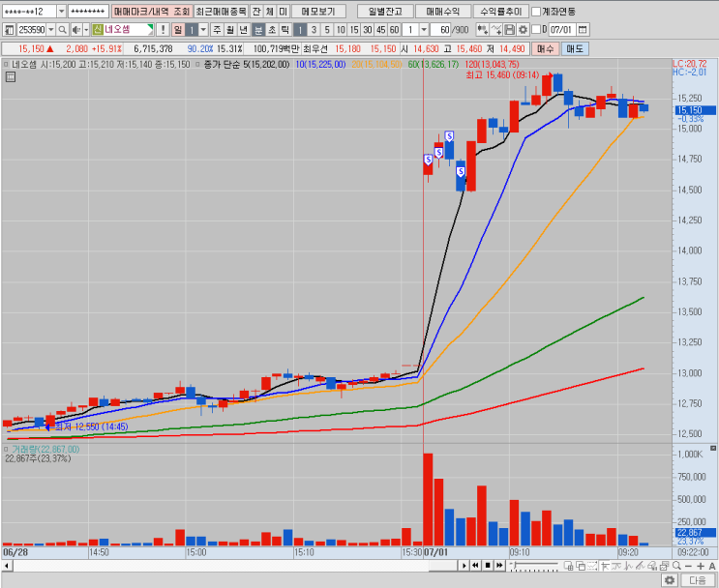Select the 월 monthly chart toggle
Viewport: 719px width, 588px height.
tap(230, 30)
